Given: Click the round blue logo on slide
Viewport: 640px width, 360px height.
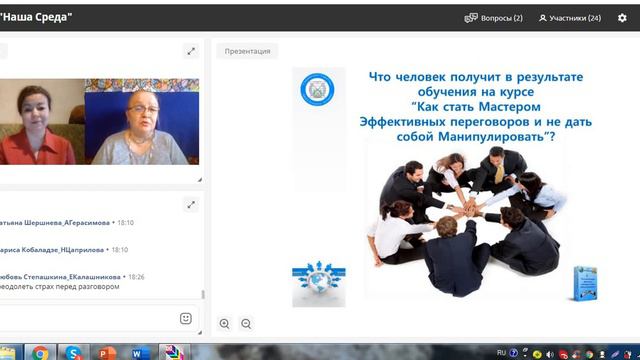Looking at the screenshot, I should tap(317, 89).
